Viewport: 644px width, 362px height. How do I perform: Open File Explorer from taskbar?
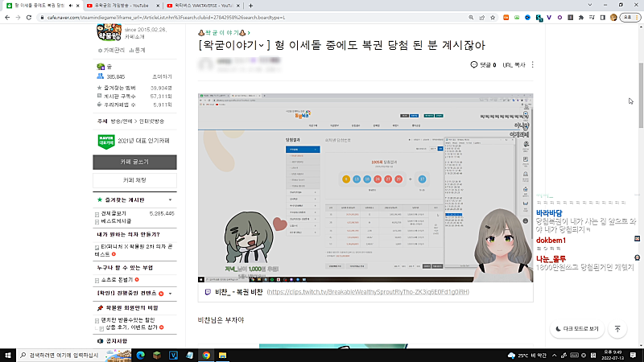pos(222,355)
